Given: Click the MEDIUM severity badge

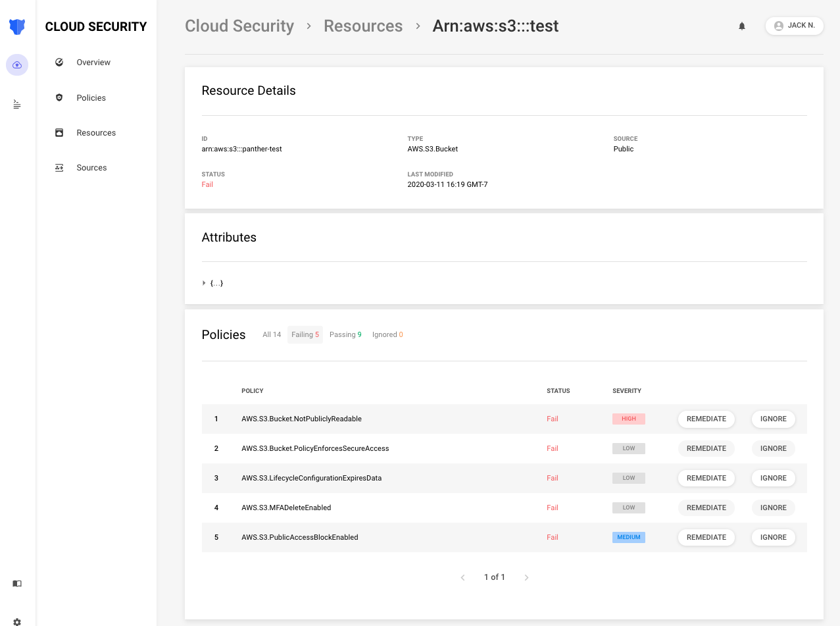Looking at the screenshot, I should (x=629, y=537).
